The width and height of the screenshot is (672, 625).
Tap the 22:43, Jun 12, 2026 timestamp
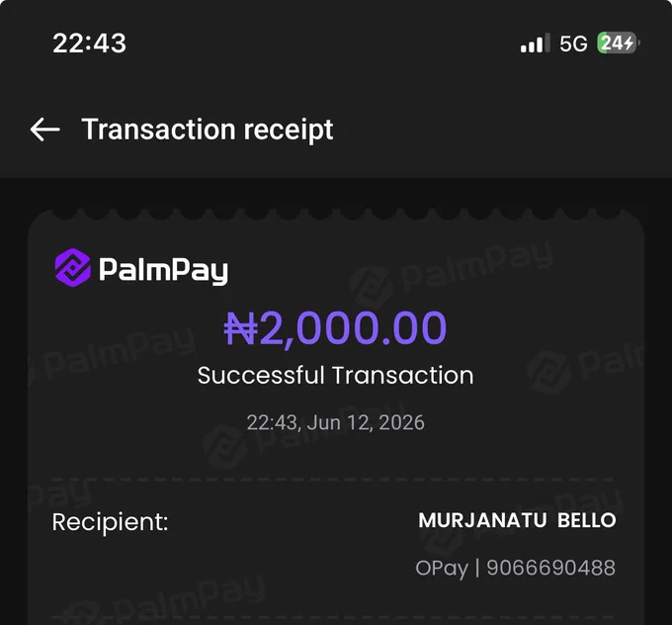coord(336,422)
